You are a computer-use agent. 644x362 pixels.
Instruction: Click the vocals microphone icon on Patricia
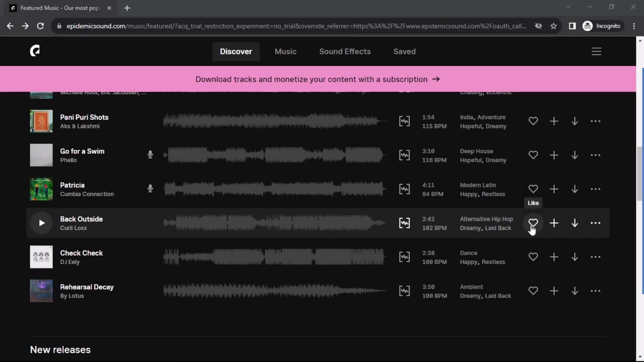150,189
